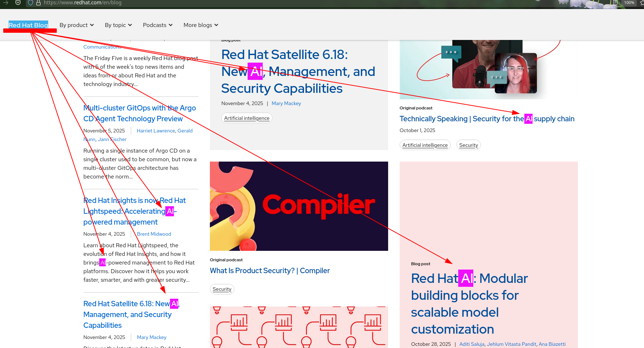This screenshot has width=644, height=348.
Task: Open the tracking protection shield icon
Action: click(x=31, y=3)
